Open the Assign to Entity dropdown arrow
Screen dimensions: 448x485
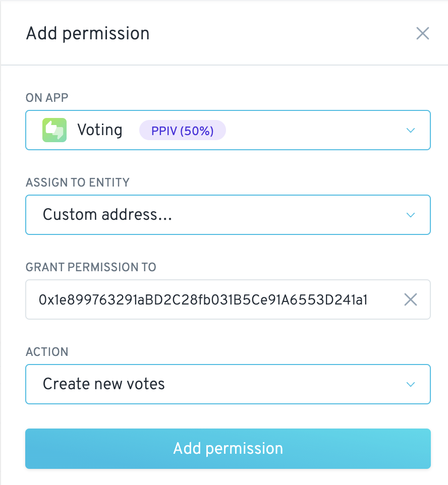[411, 215]
